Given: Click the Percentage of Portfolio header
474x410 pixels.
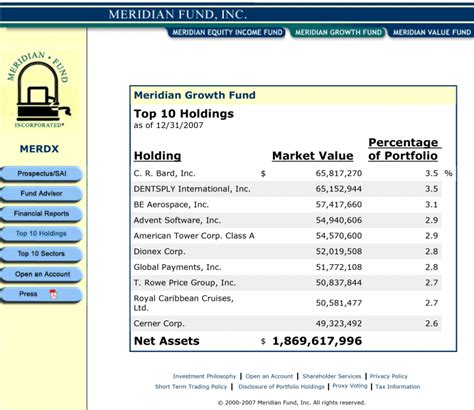Looking at the screenshot, I should point(404,149).
